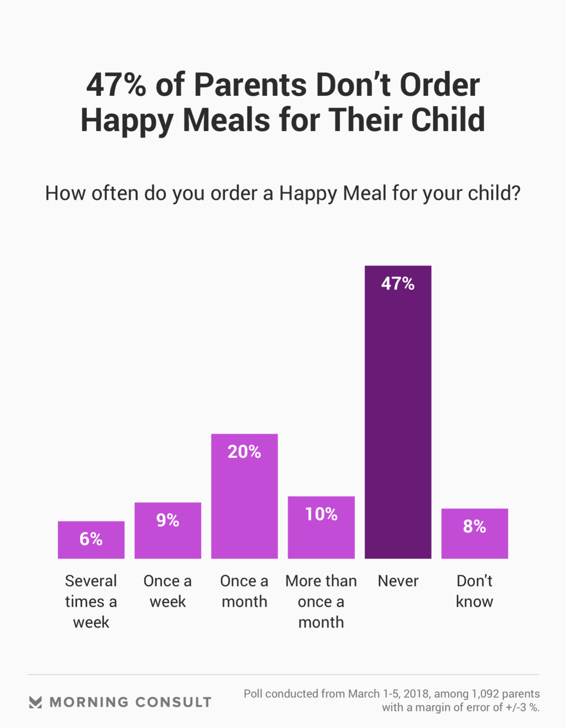Image resolution: width=566 pixels, height=728 pixels.
Task: Select the dark purple 47% Never bar
Action: (x=398, y=412)
